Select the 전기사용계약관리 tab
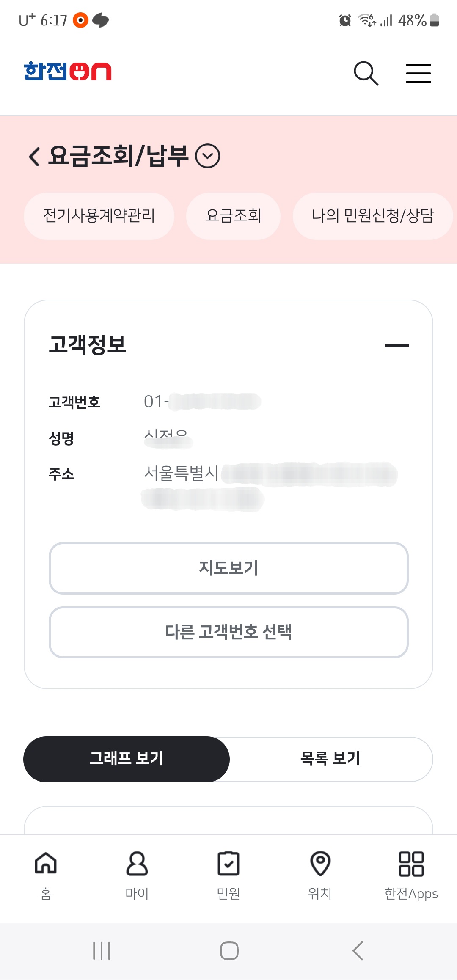The width and height of the screenshot is (457, 980). [99, 216]
